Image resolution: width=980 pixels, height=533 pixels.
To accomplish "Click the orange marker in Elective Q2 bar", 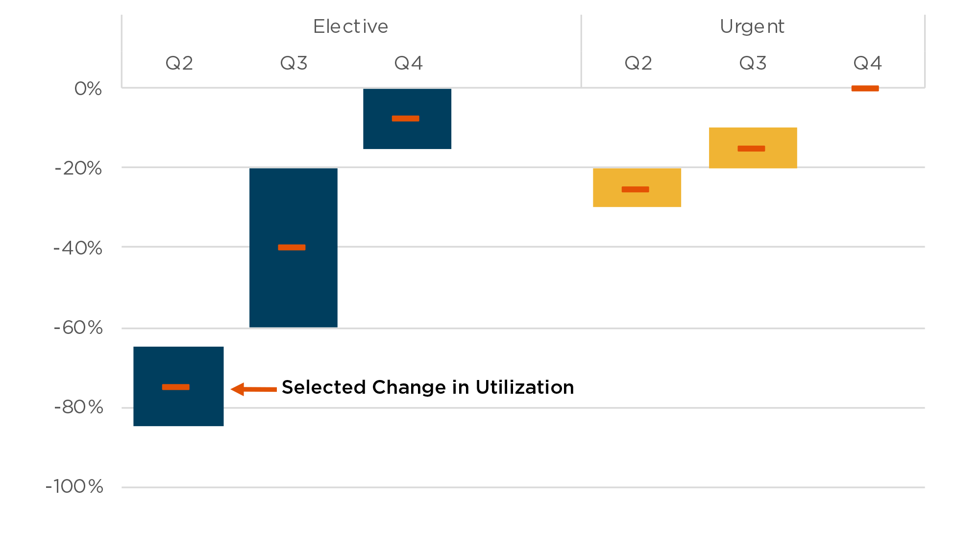I will [x=175, y=387].
